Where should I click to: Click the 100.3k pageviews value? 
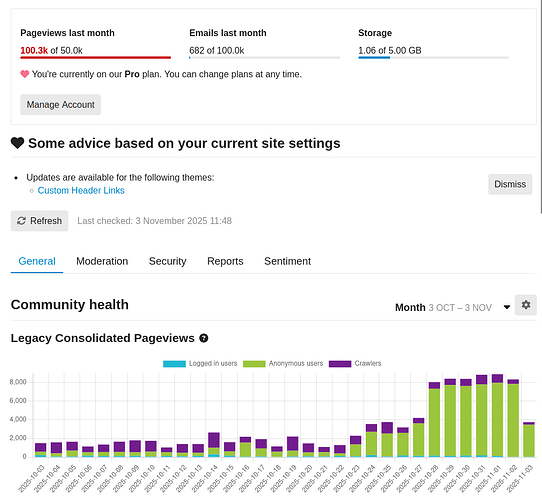click(34, 50)
